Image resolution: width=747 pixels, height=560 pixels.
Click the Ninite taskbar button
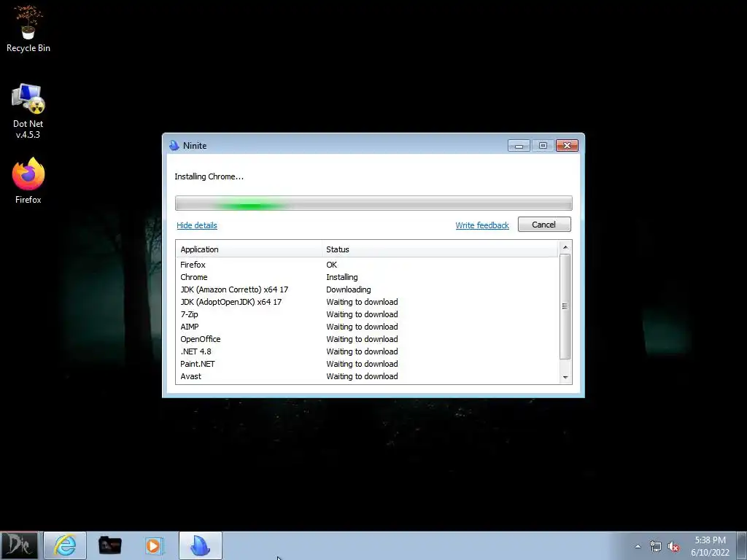(200, 545)
